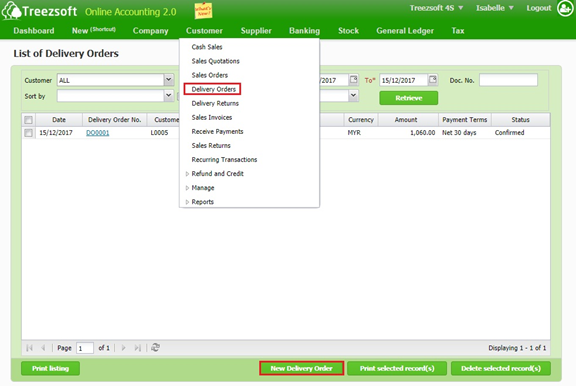576x386 pixels.
Task: Open the From date calendar picker
Action: pos(353,79)
